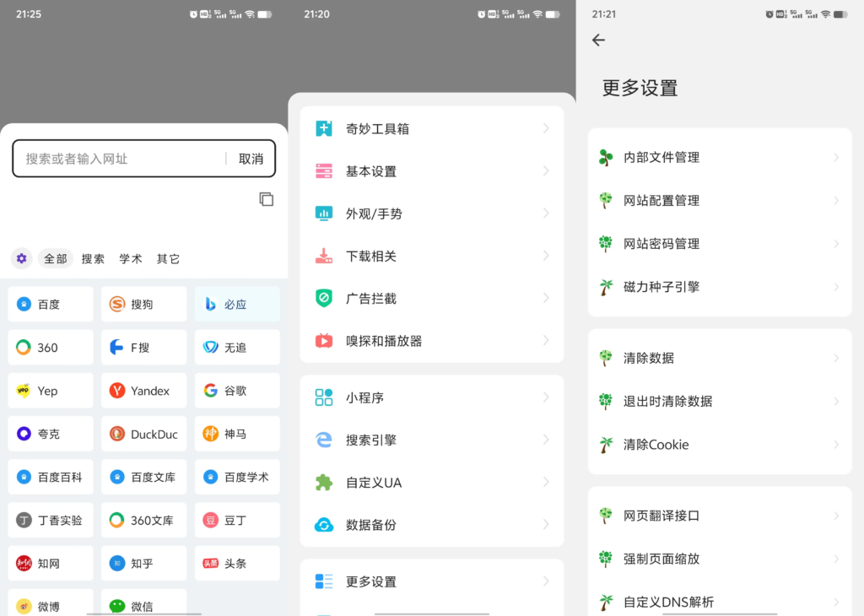This screenshot has width=864, height=616.
Task: Open 网页翻译接口 option
Action: [x=721, y=516]
